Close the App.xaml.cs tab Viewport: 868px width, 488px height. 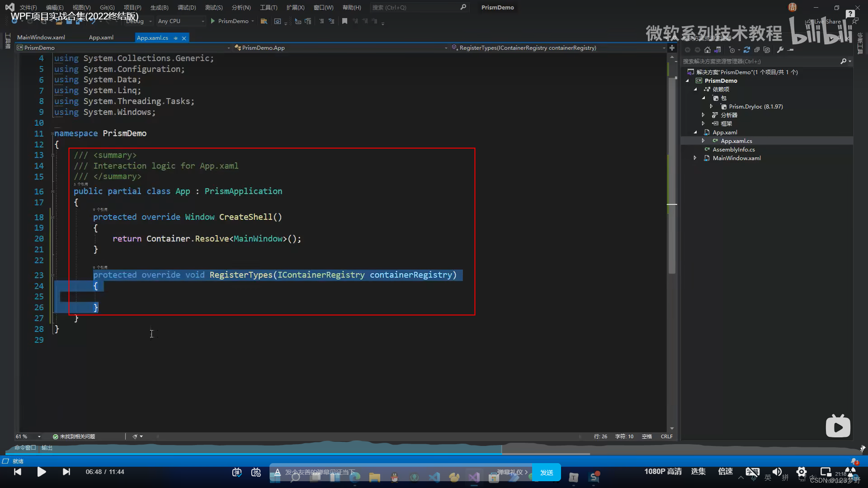pos(184,38)
